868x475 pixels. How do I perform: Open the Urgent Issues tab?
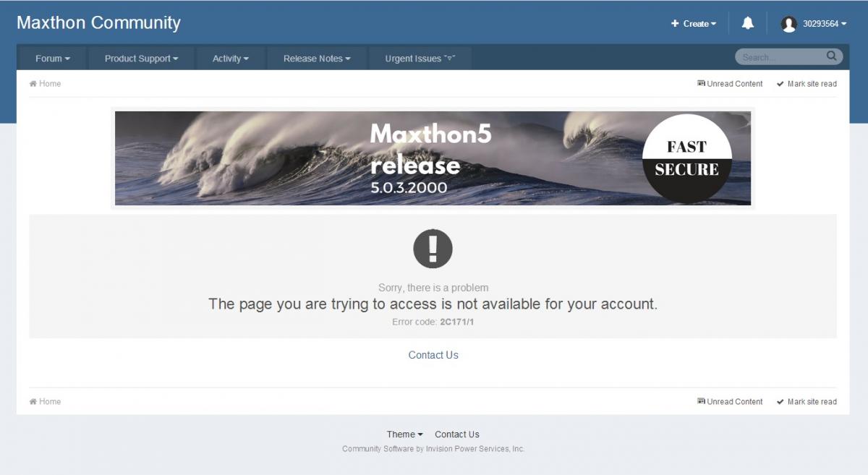click(x=420, y=59)
